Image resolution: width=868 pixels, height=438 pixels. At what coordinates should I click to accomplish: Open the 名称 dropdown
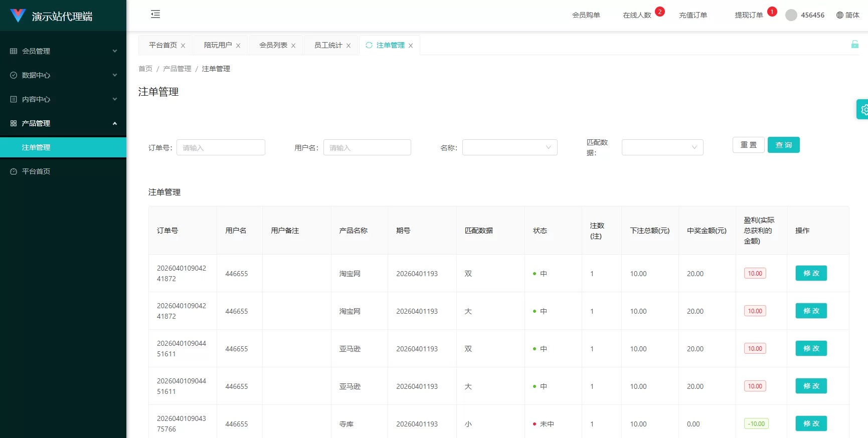[509, 147]
